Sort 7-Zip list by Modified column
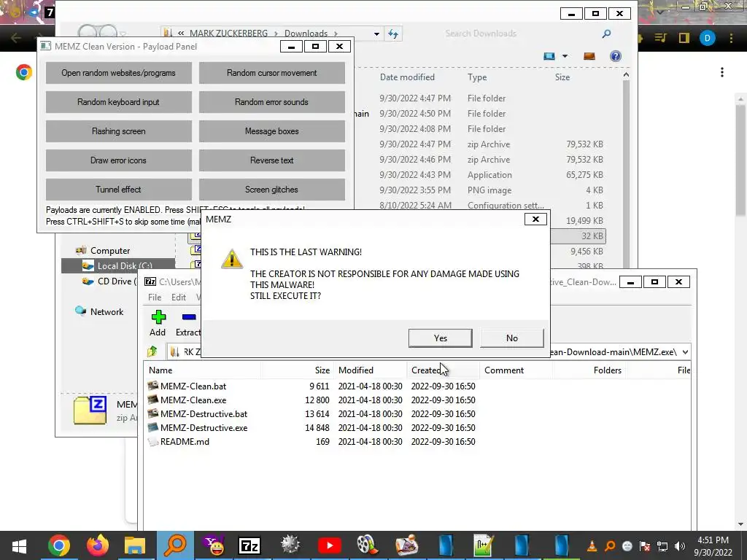The height and width of the screenshot is (560, 747). (356, 370)
